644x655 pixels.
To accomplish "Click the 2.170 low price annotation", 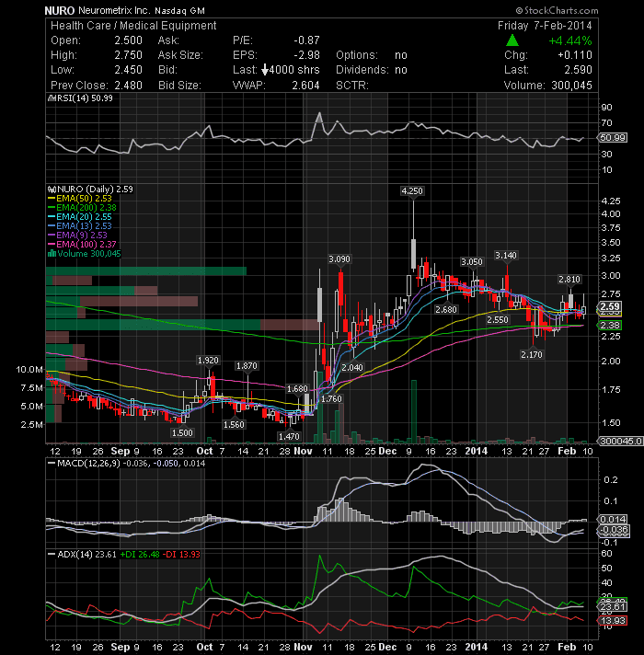I will (532, 355).
